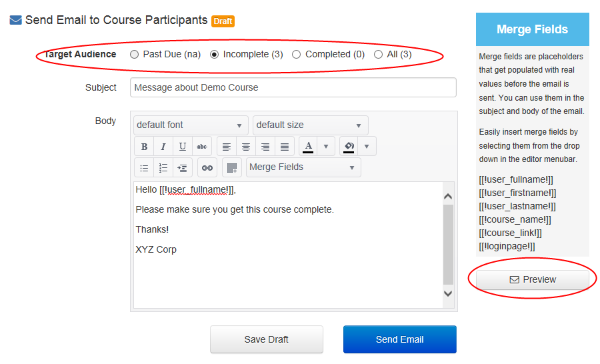This screenshot has width=600, height=364.
Task: Insert a table in the editor
Action: (232, 167)
